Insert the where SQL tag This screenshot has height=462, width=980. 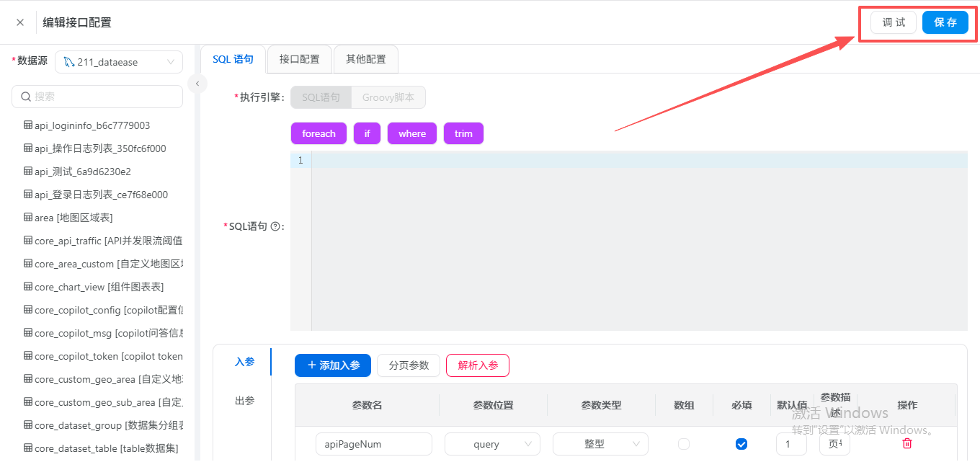click(x=412, y=133)
